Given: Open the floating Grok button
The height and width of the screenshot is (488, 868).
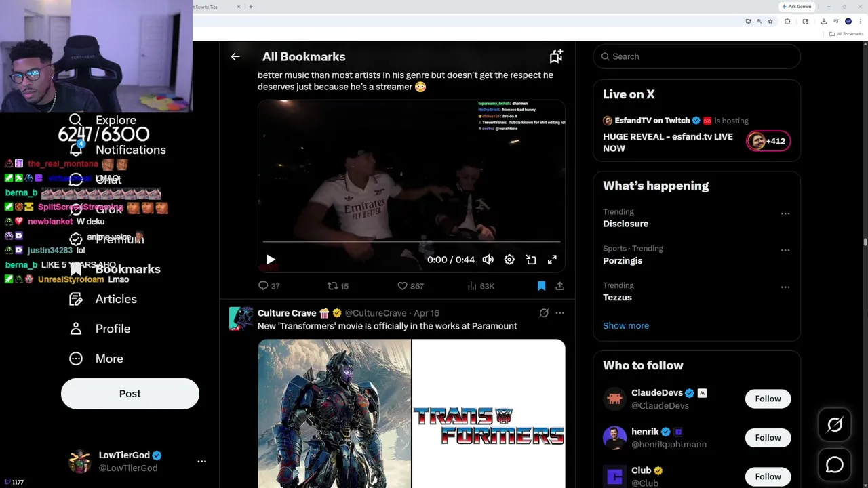Looking at the screenshot, I should coord(835,425).
